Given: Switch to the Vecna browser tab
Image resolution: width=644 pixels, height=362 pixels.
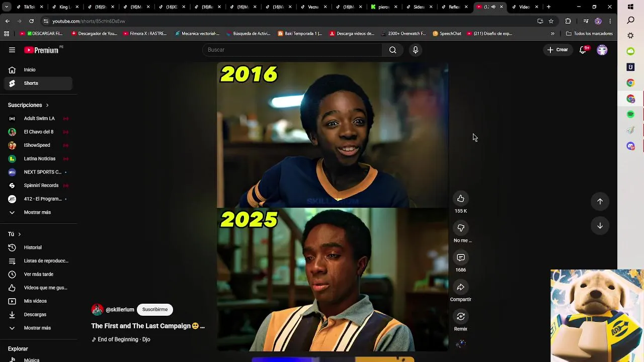Looking at the screenshot, I should click(x=313, y=7).
